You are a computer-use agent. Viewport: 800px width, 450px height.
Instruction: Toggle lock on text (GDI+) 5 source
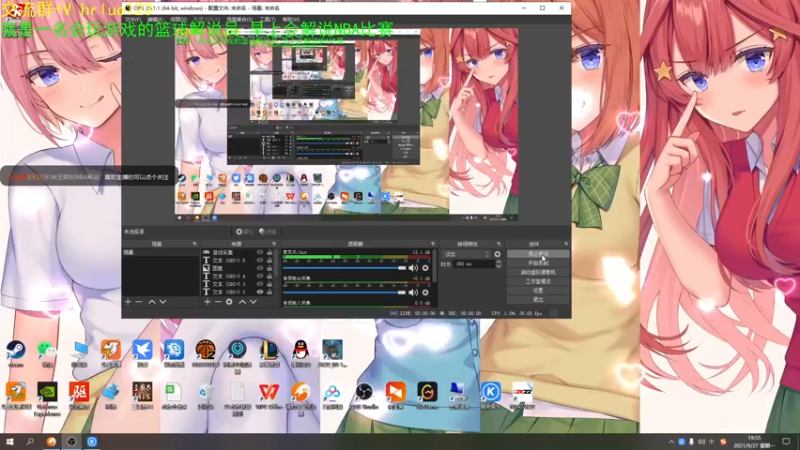click(x=269, y=260)
